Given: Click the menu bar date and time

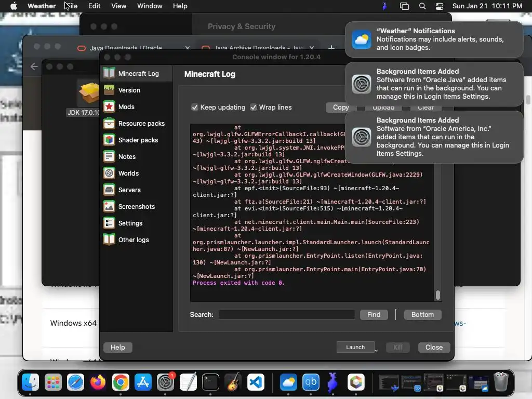Looking at the screenshot, I should [487, 6].
